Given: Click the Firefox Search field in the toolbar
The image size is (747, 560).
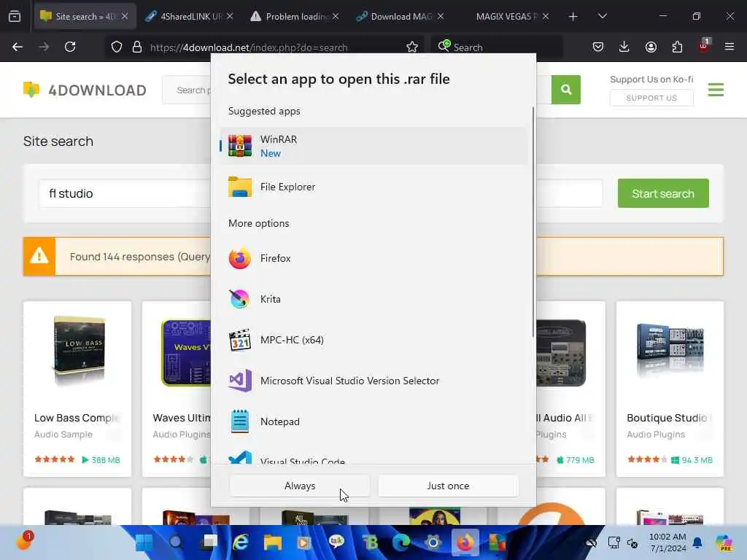Looking at the screenshot, I should click(x=496, y=47).
